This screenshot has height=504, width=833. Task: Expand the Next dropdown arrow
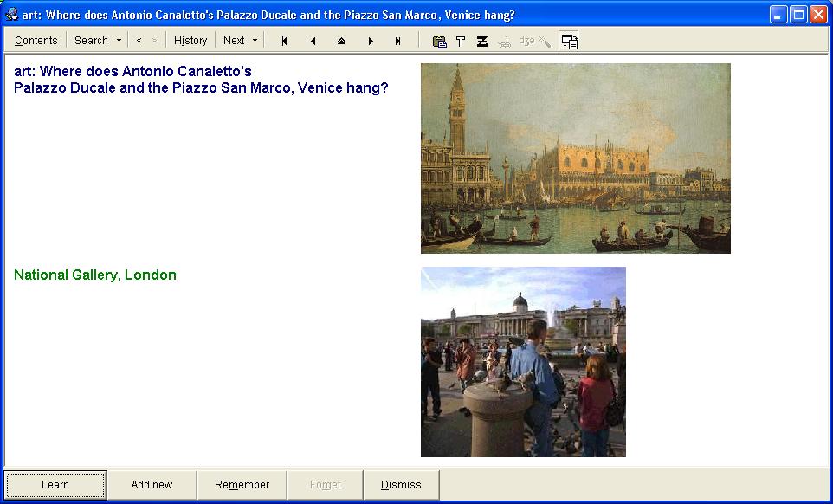[x=255, y=41]
